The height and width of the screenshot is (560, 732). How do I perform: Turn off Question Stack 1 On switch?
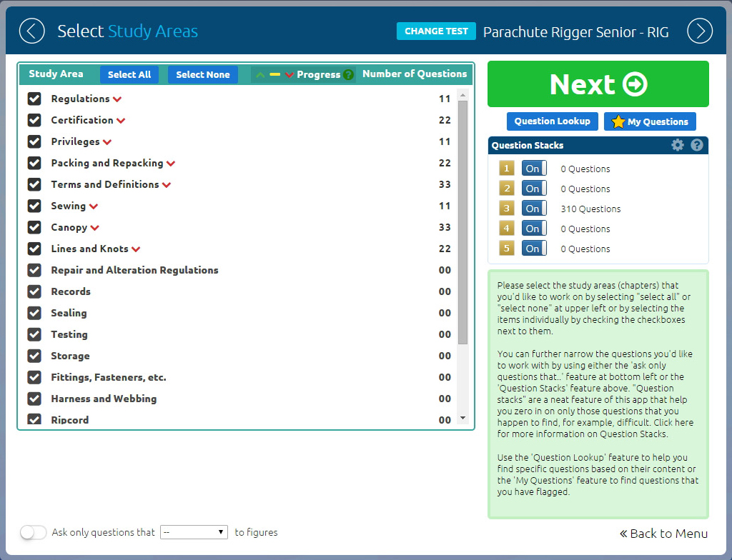(534, 169)
